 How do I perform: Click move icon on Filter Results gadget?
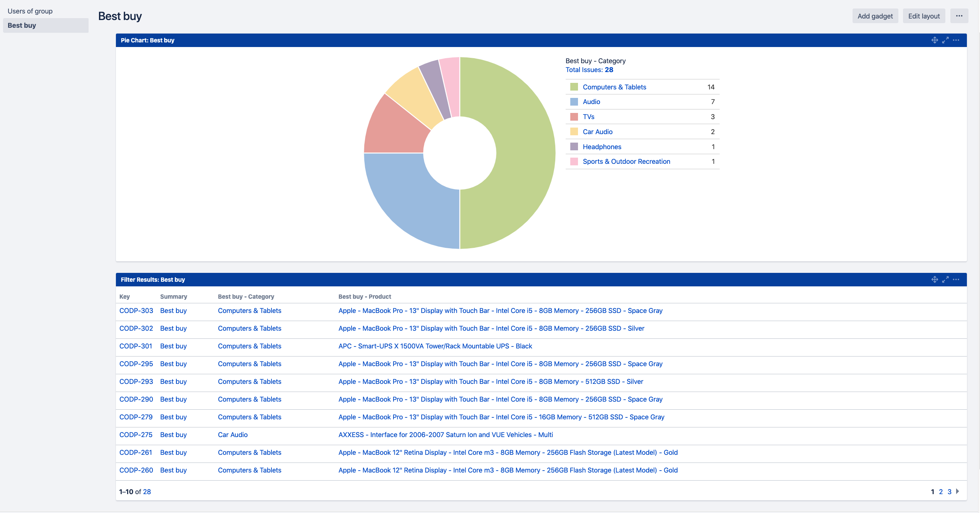pos(935,279)
